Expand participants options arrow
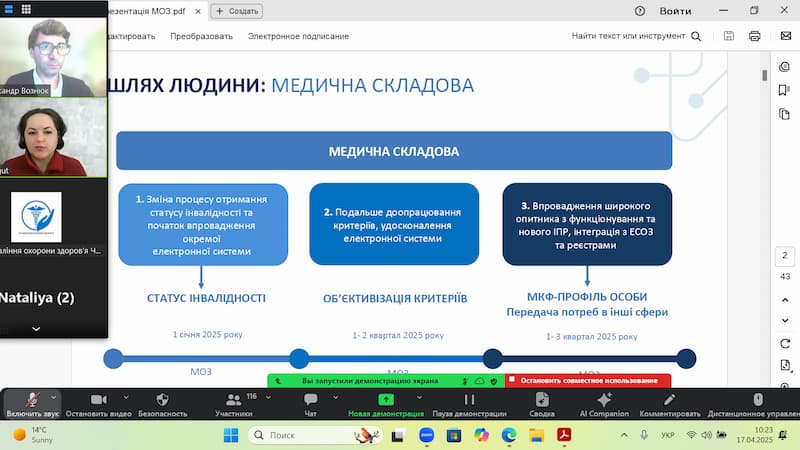Viewport: 800px width, 450px height. click(268, 397)
